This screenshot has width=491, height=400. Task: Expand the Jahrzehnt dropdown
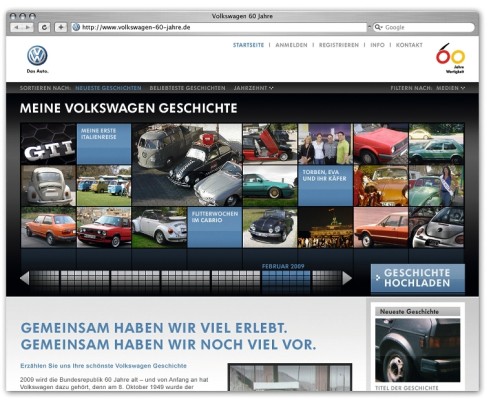coord(253,88)
